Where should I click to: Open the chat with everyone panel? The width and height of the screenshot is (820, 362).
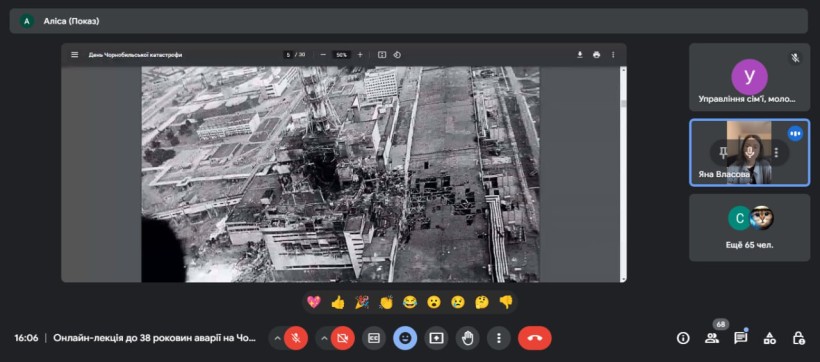(x=741, y=338)
